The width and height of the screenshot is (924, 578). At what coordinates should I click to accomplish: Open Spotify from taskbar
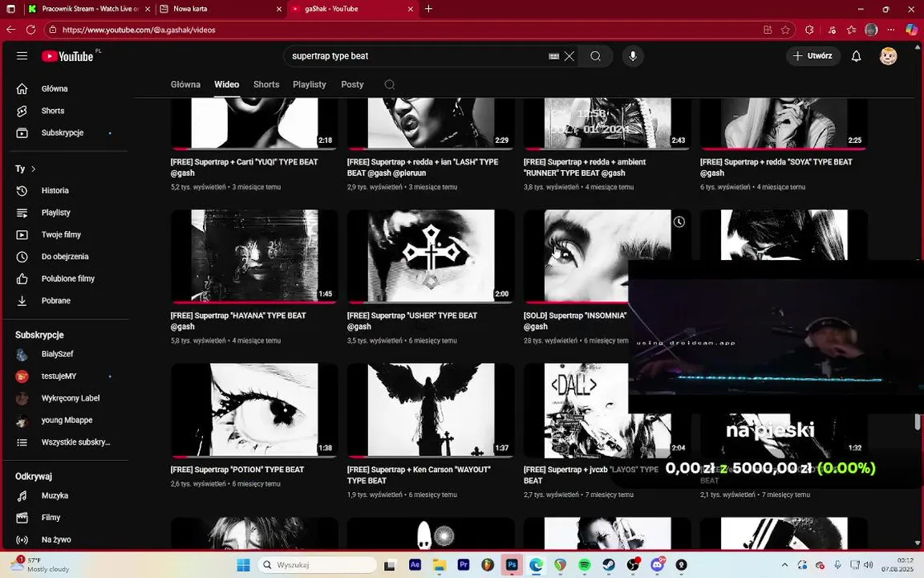(584, 565)
